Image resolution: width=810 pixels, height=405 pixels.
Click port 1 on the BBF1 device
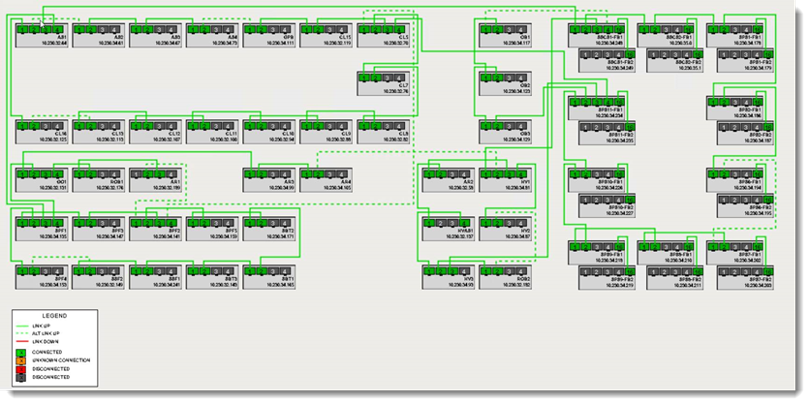(x=137, y=271)
